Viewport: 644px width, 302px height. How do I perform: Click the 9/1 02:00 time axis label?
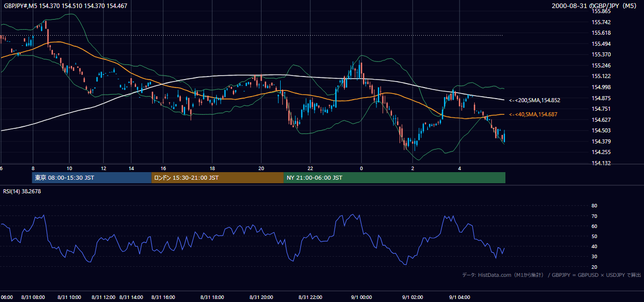tap(412, 297)
